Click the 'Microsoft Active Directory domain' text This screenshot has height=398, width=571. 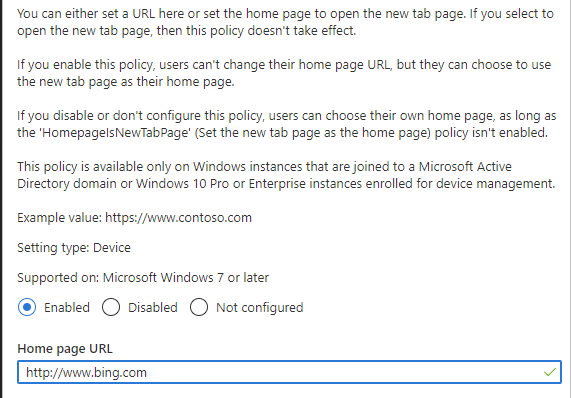pos(264,175)
